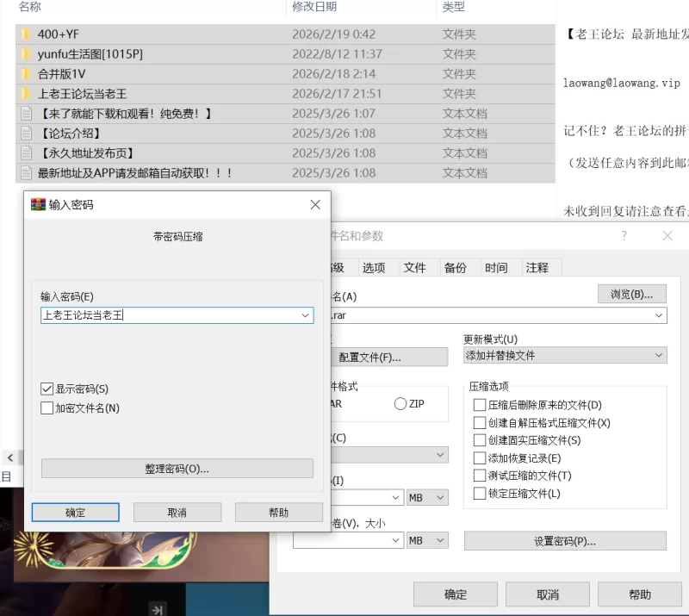The width and height of the screenshot is (689, 616).
Task: Open the 时间 tab
Action: point(496,267)
